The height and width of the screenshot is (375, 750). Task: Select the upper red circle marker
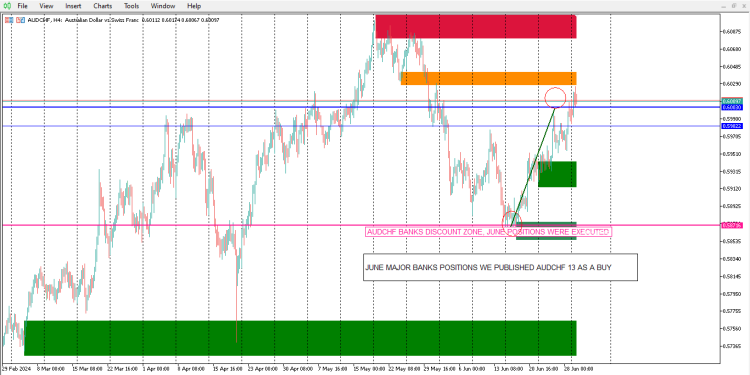click(x=555, y=98)
